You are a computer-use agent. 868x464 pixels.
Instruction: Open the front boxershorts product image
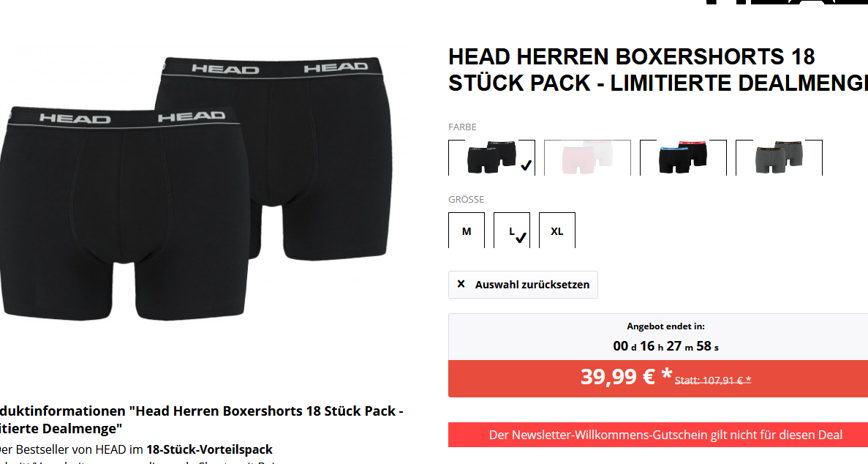click(x=123, y=213)
